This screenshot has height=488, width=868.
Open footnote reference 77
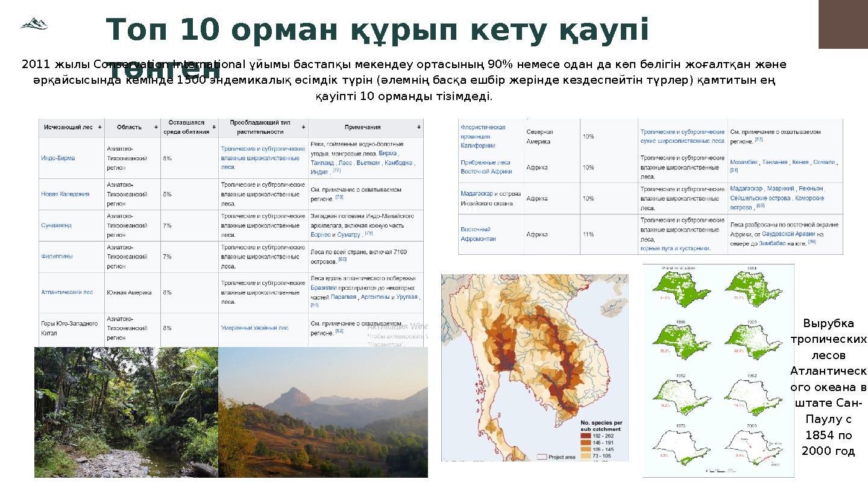[336, 170]
